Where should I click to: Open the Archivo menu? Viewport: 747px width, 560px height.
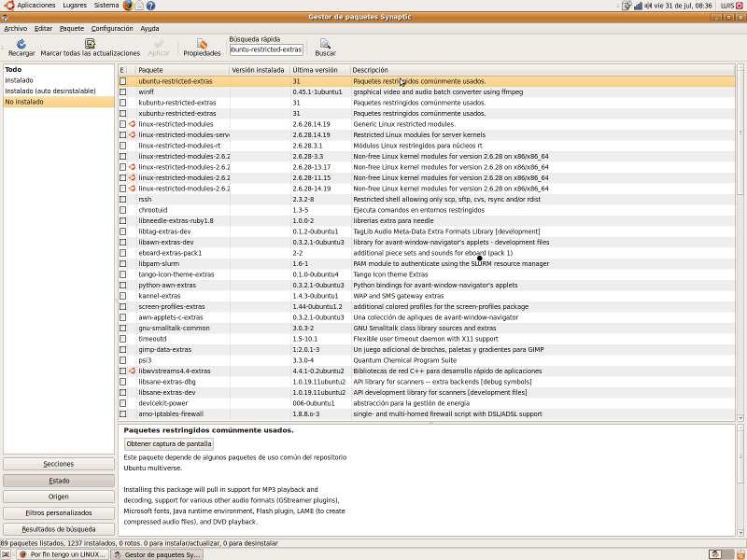pos(16,28)
